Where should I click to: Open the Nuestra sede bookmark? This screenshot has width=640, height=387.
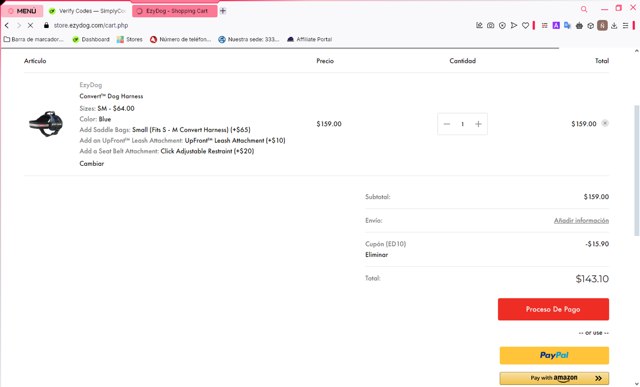(249, 39)
